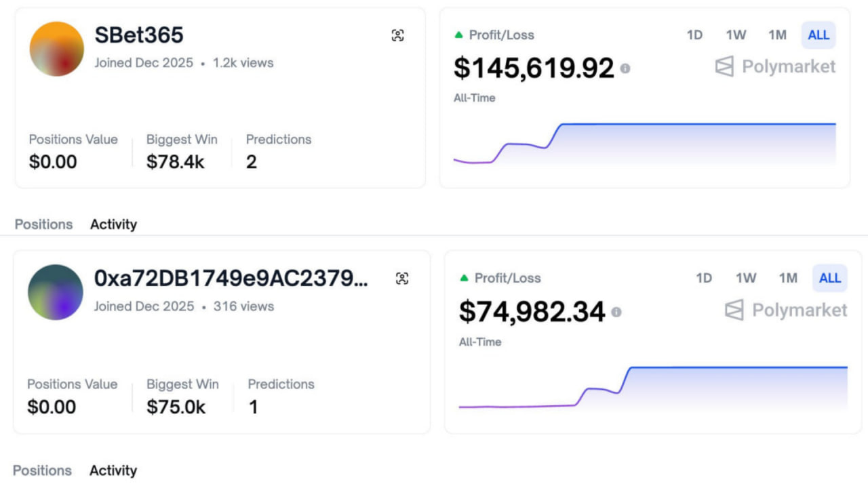Open the bottom profile's Activity tab
The width and height of the screenshot is (868, 488).
[113, 470]
